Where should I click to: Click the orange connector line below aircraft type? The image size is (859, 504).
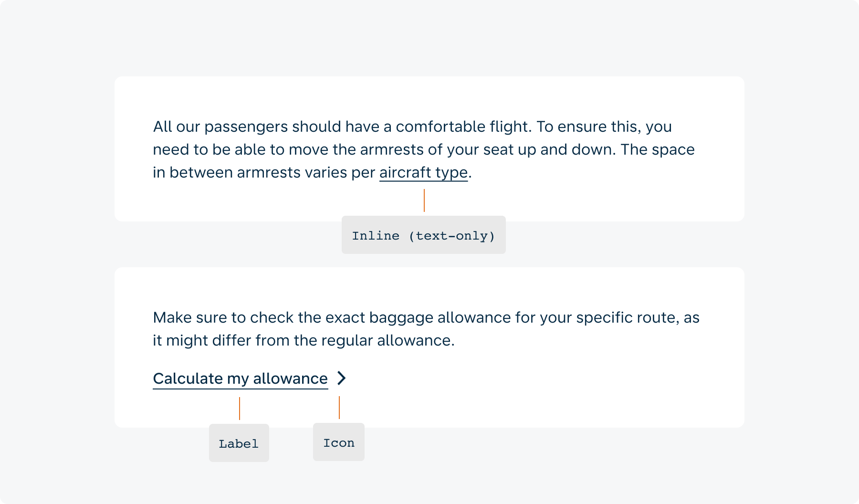click(x=424, y=200)
